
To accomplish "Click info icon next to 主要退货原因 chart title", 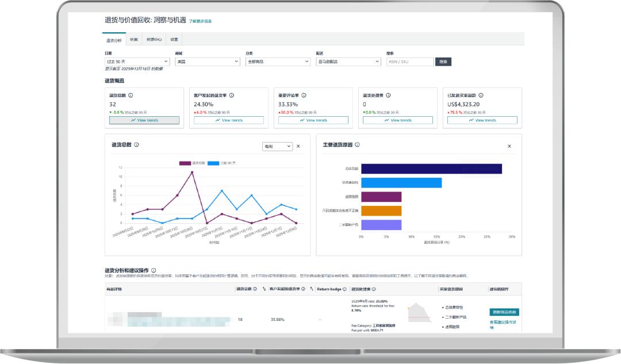I will click(358, 145).
